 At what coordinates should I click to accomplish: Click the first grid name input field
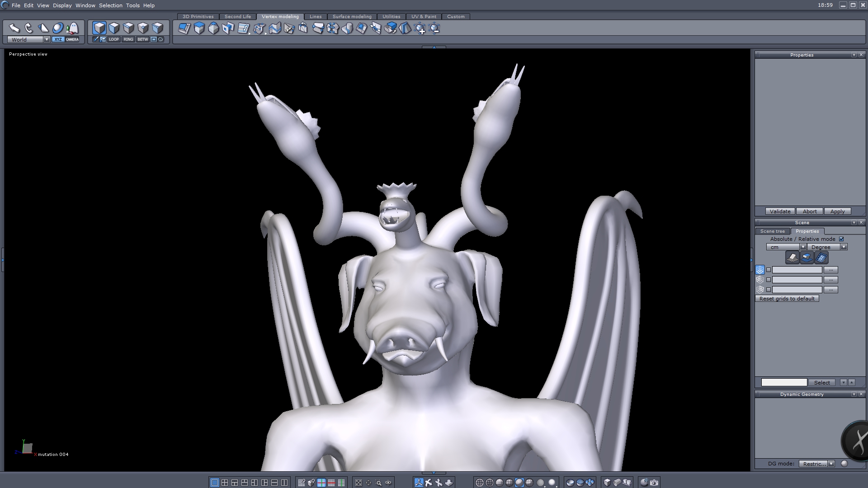(797, 270)
